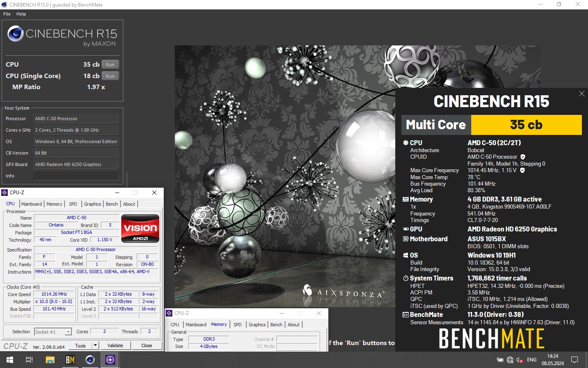Open About tab in second CPU-Z window
Viewport: 588px width, 368px height.
(294, 325)
